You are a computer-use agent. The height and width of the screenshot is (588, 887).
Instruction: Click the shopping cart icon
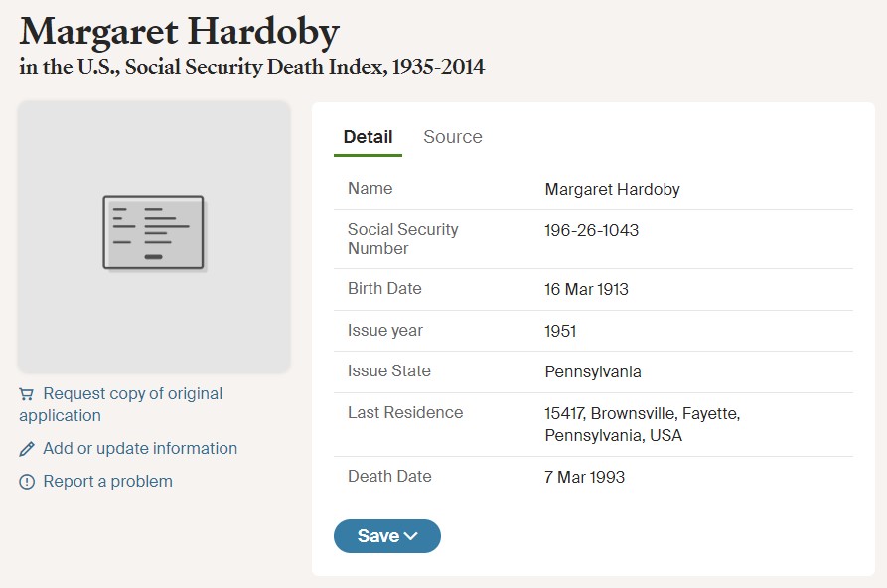pyautogui.click(x=26, y=394)
